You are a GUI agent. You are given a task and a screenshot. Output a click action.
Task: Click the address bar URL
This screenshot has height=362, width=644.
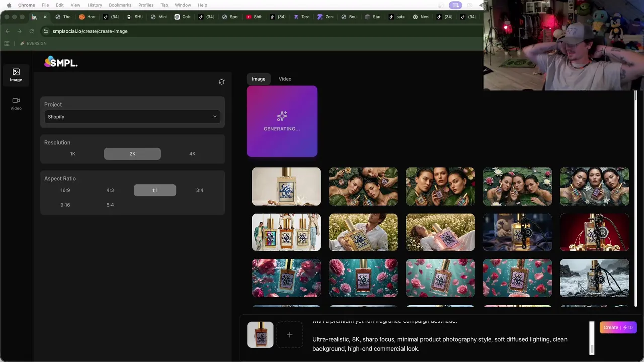point(90,31)
